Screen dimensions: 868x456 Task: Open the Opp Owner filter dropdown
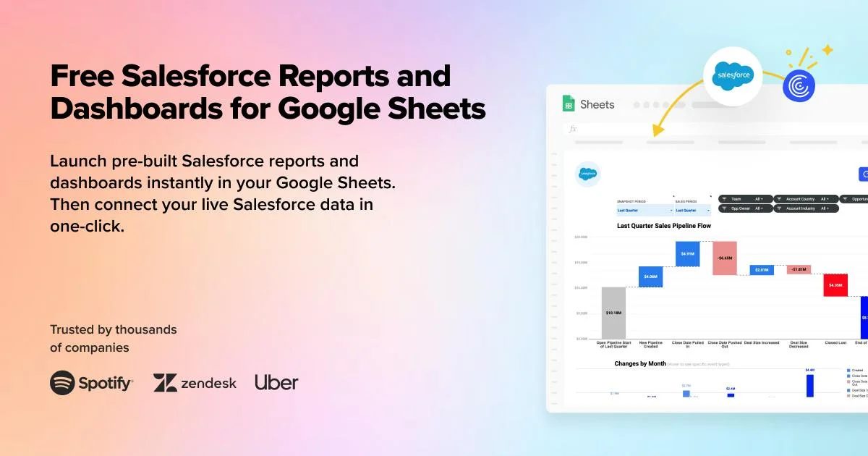pyautogui.click(x=745, y=208)
